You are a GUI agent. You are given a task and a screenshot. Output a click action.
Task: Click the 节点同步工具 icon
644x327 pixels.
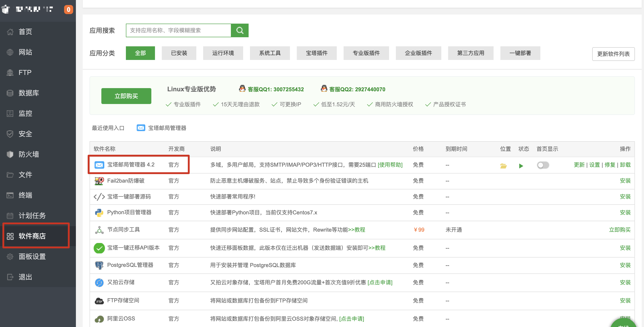pyautogui.click(x=99, y=230)
